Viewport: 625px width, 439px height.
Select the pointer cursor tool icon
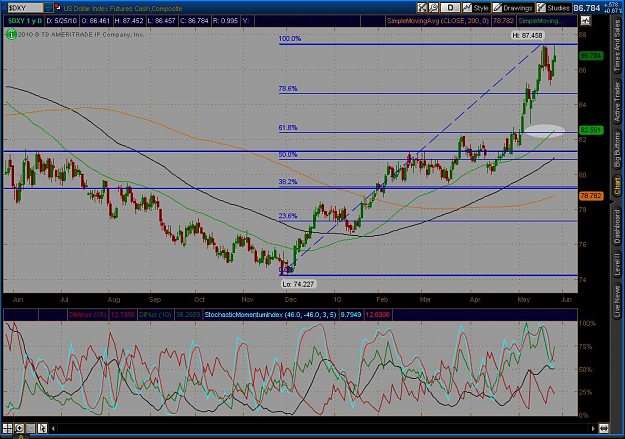[42, 428]
